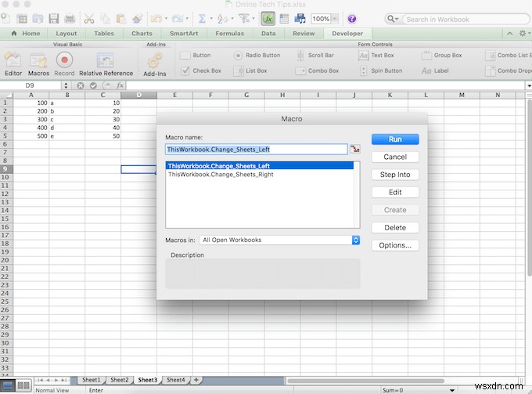The width and height of the screenshot is (532, 394).
Task: Start the Record macro button
Action: click(x=64, y=60)
